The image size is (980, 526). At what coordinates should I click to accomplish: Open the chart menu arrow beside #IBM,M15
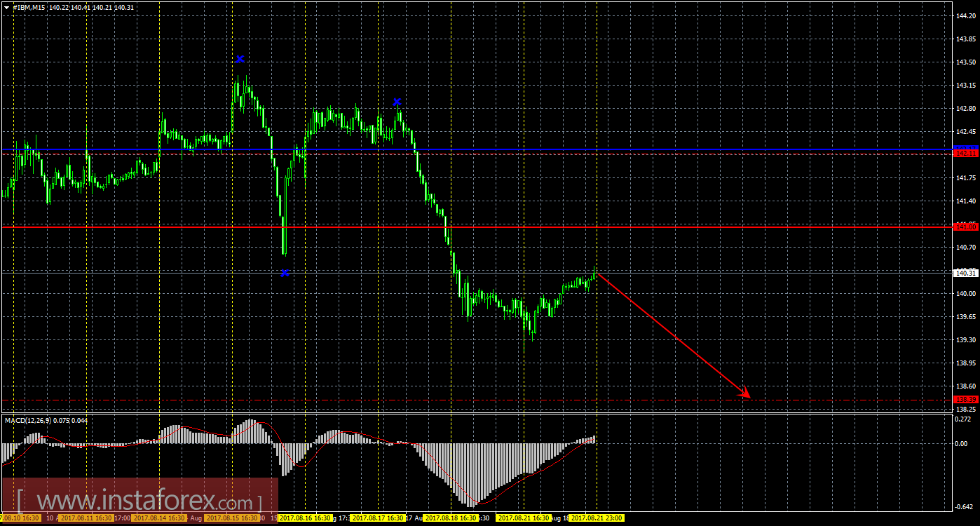tap(6, 7)
